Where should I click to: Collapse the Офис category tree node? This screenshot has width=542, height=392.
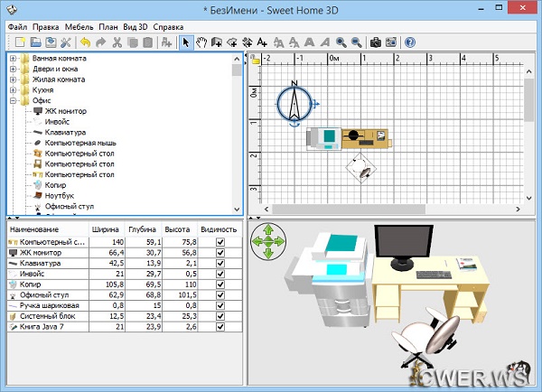[x=13, y=101]
